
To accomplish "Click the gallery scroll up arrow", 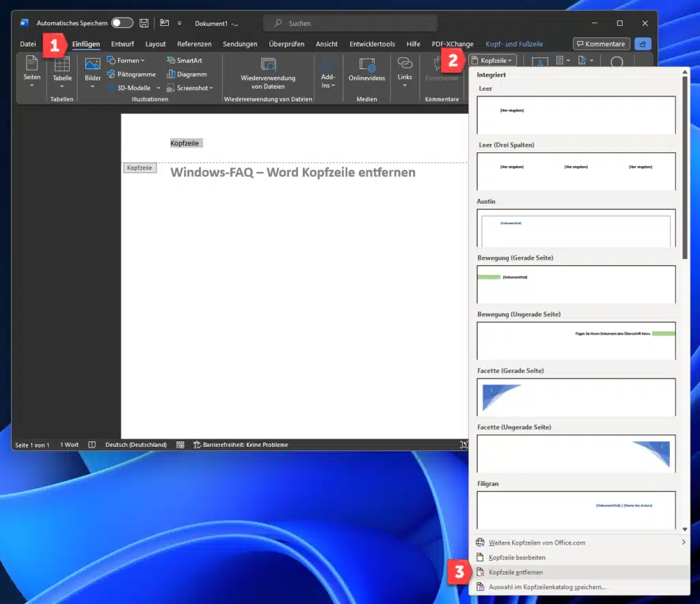I will (x=685, y=72).
